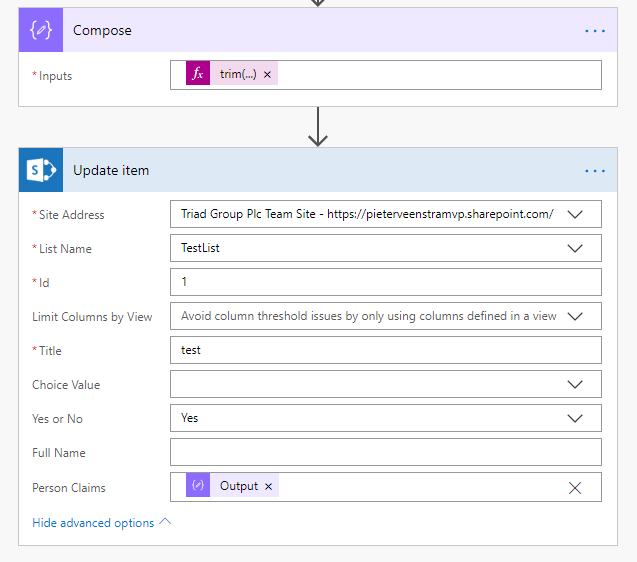Click the Choice Value label
The width and height of the screenshot is (637, 562).
tap(66, 385)
